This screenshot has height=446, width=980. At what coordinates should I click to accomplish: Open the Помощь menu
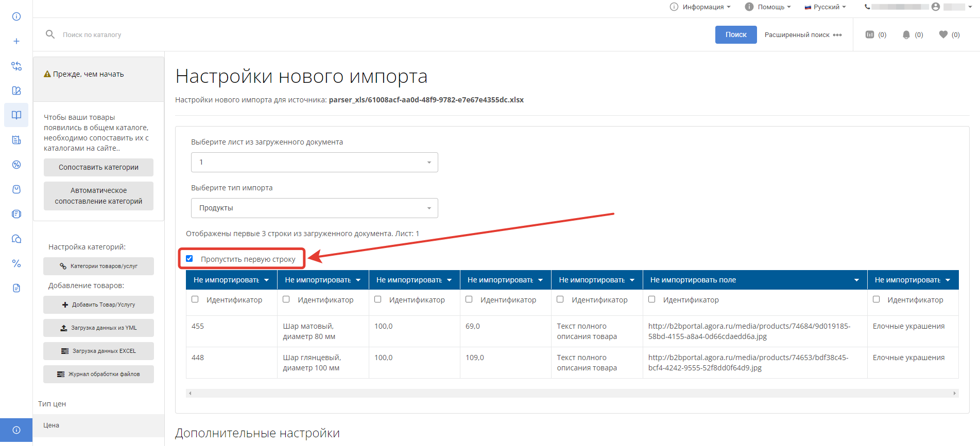click(x=768, y=7)
